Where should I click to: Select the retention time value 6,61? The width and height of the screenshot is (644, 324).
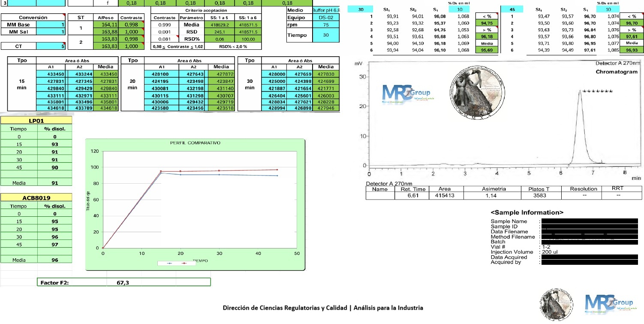[x=412, y=196]
